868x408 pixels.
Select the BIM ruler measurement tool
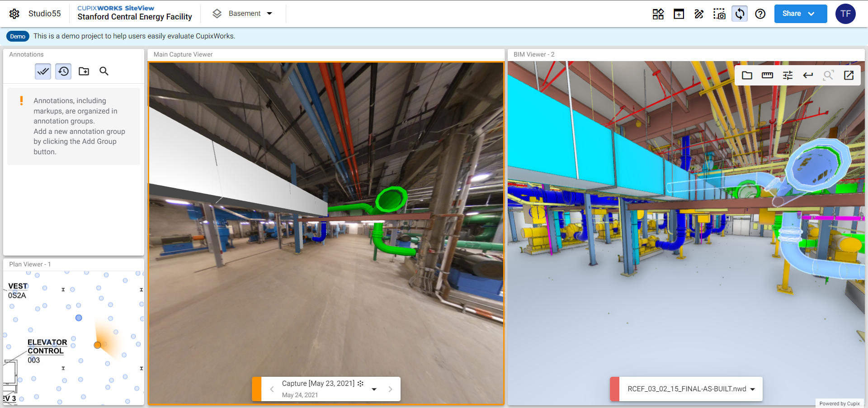pos(767,75)
